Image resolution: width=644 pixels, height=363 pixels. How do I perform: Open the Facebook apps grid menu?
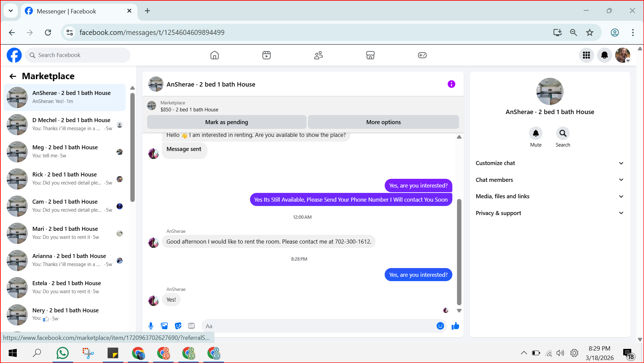[586, 55]
